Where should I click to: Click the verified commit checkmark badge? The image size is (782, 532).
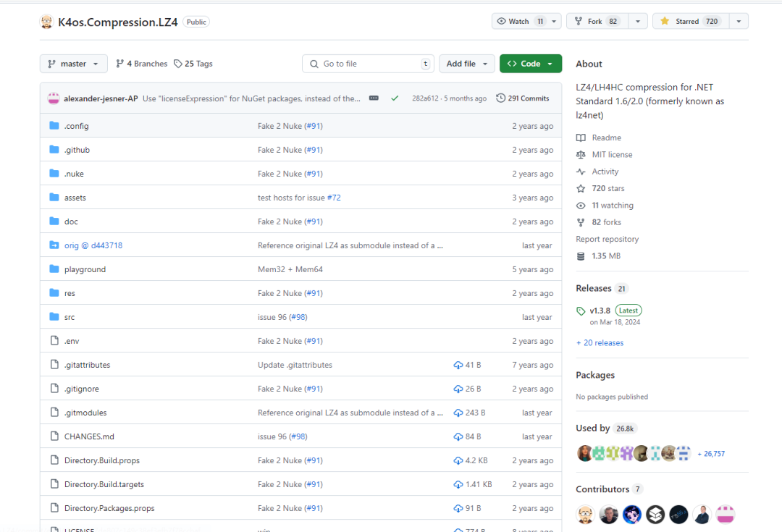395,98
